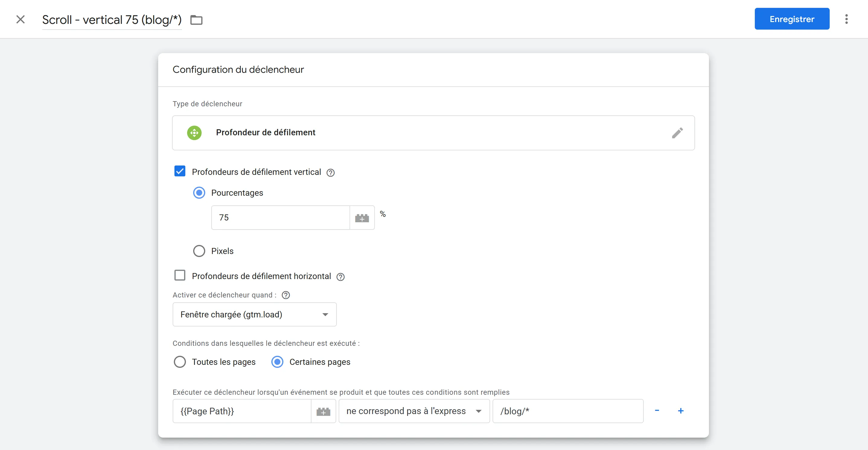The image size is (868, 450).
Task: Select the Pixels radio button
Action: pos(199,251)
